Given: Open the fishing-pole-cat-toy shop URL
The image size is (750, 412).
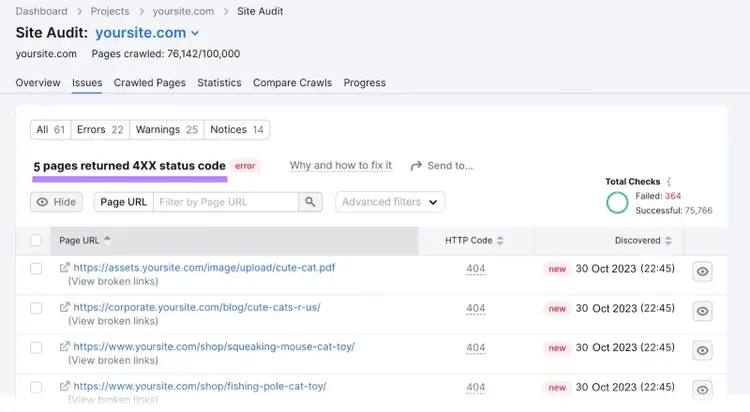Looking at the screenshot, I should click(199, 386).
